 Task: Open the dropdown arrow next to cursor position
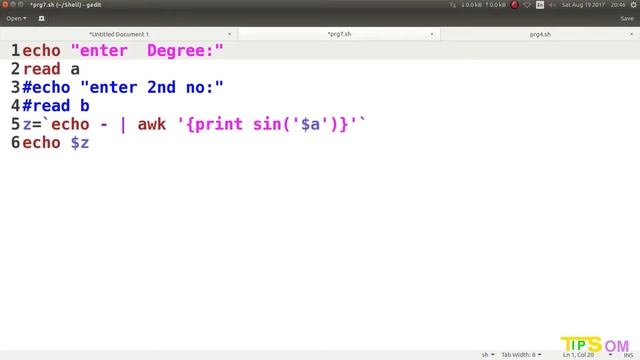tap(610, 355)
